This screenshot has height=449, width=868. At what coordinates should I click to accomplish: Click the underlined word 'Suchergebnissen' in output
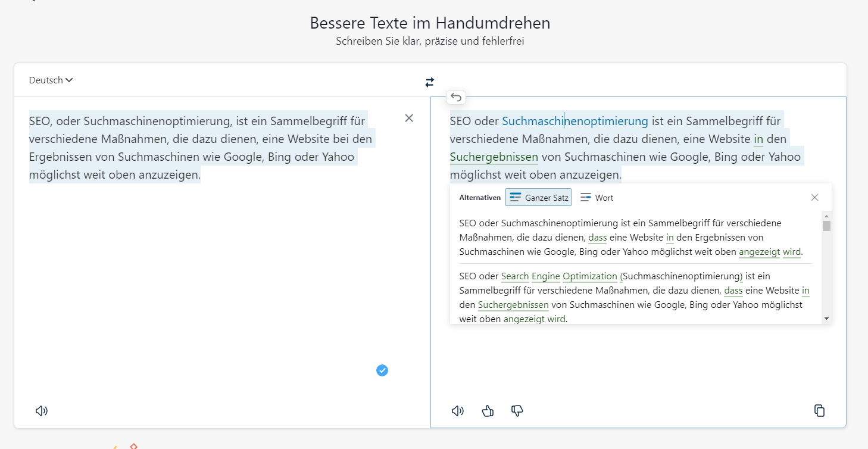494,157
